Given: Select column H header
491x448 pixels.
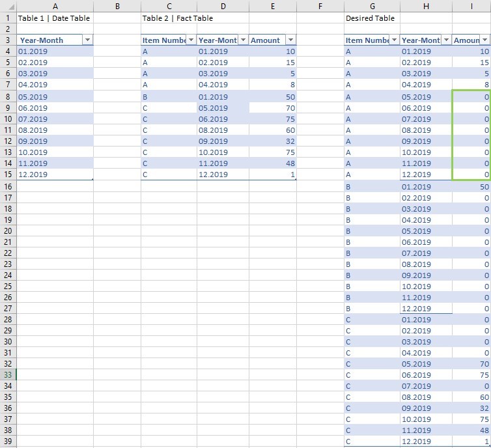Looking at the screenshot, I should point(426,7).
